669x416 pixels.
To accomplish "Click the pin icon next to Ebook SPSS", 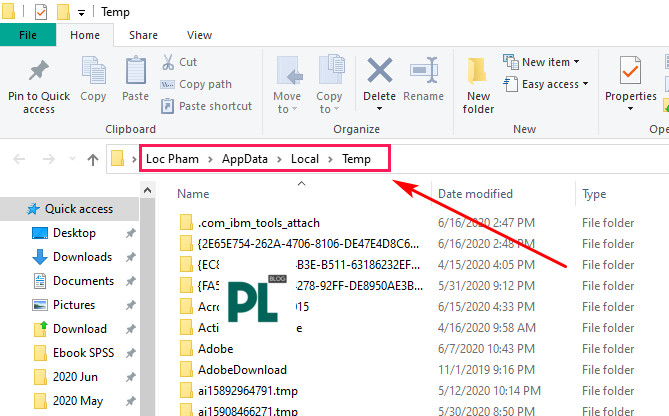I will pyautogui.click(x=131, y=353).
